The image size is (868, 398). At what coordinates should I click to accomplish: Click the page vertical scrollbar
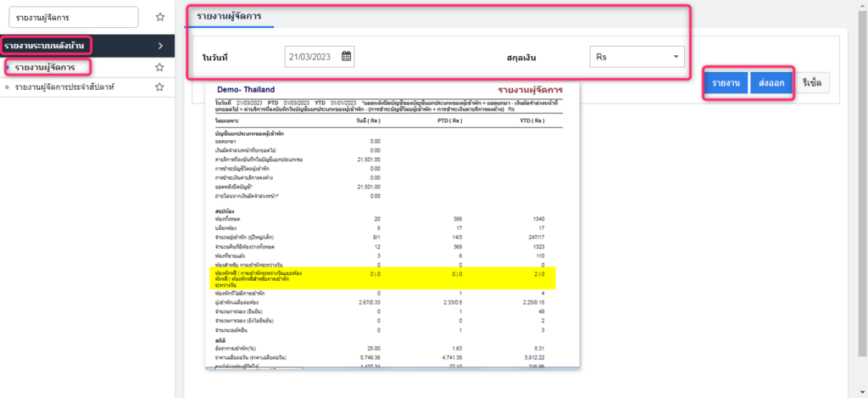click(x=862, y=183)
